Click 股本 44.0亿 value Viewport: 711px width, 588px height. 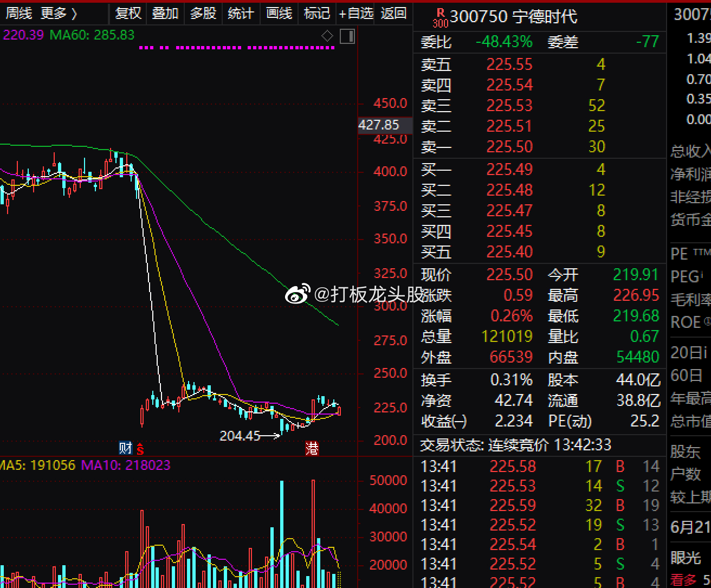click(638, 380)
